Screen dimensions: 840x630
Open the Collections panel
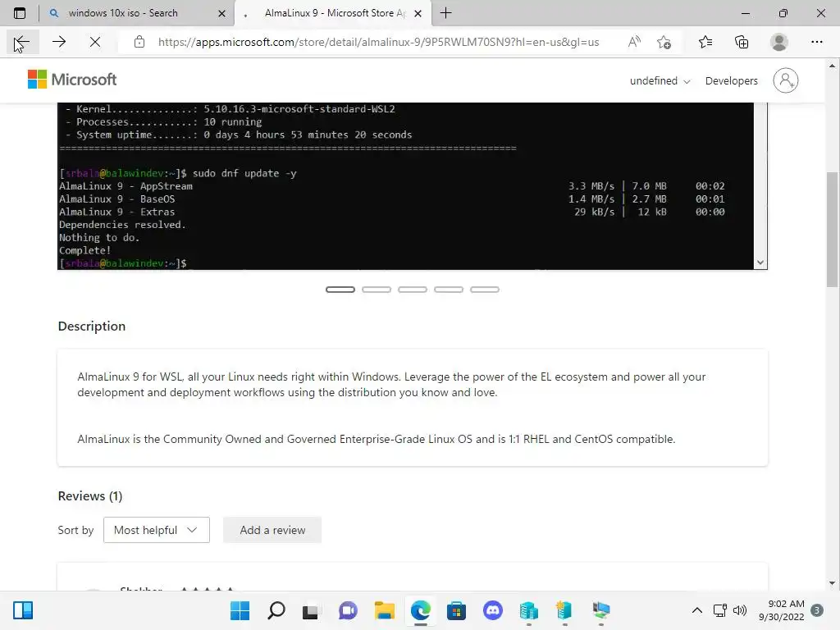742,42
